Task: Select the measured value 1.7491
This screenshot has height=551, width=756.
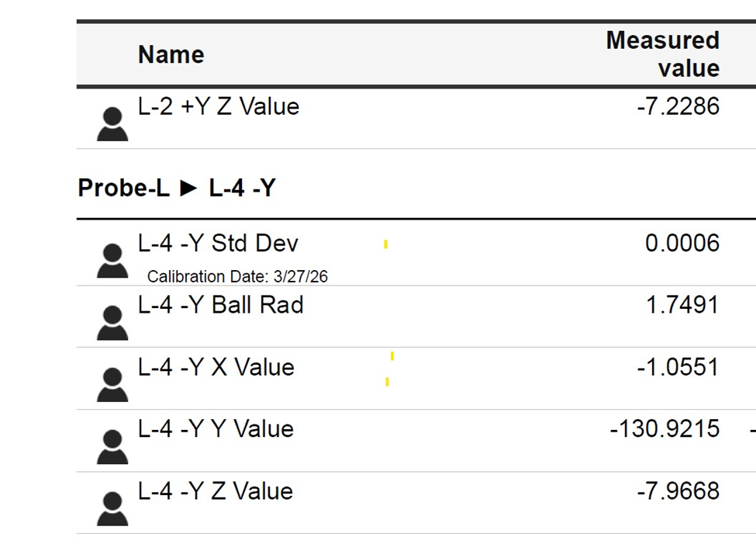Action: tap(682, 305)
